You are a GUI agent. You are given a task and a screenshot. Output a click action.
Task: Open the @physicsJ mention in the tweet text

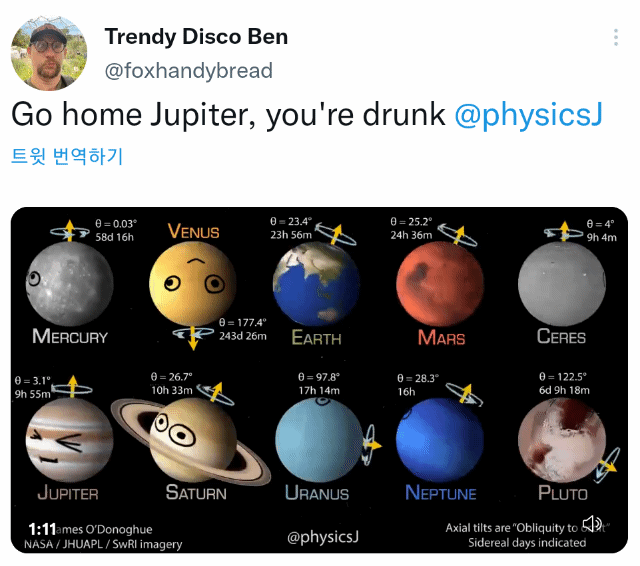(528, 115)
